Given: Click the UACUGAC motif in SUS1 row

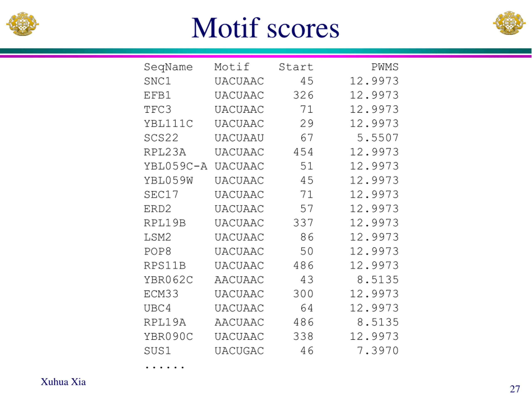Looking at the screenshot, I should 239,351.
